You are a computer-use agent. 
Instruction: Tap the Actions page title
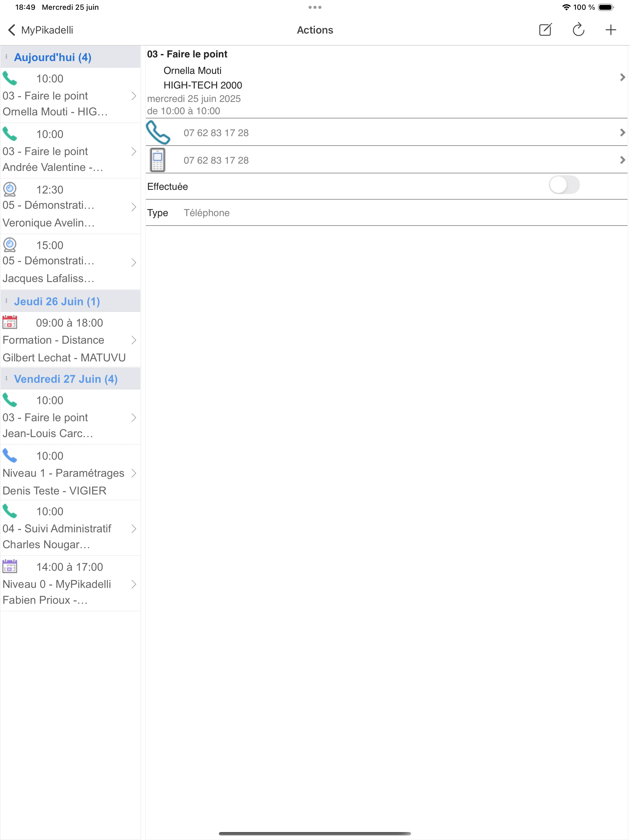tap(315, 30)
